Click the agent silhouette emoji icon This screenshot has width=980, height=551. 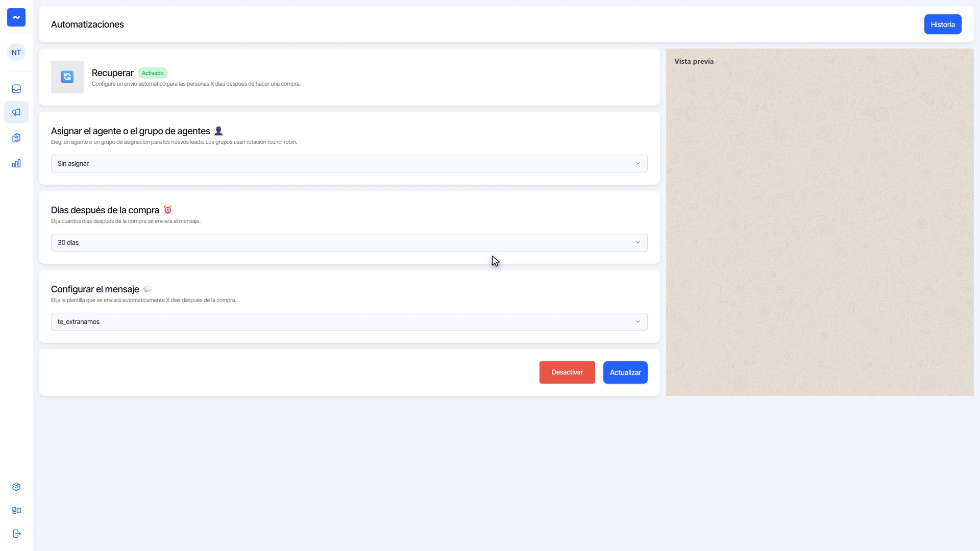218,131
